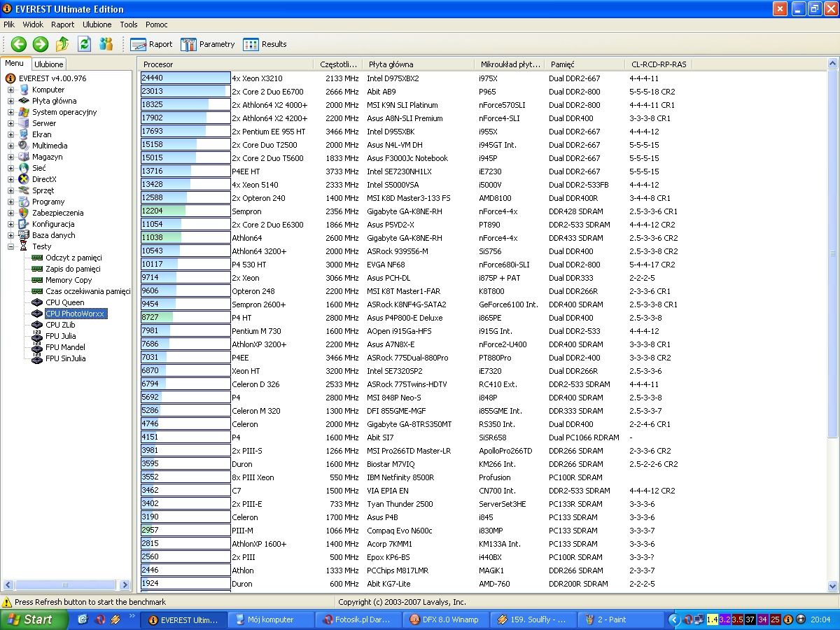Select the Magazyn tree icon
Image resolution: width=840 pixels, height=630 pixels.
pos(24,157)
